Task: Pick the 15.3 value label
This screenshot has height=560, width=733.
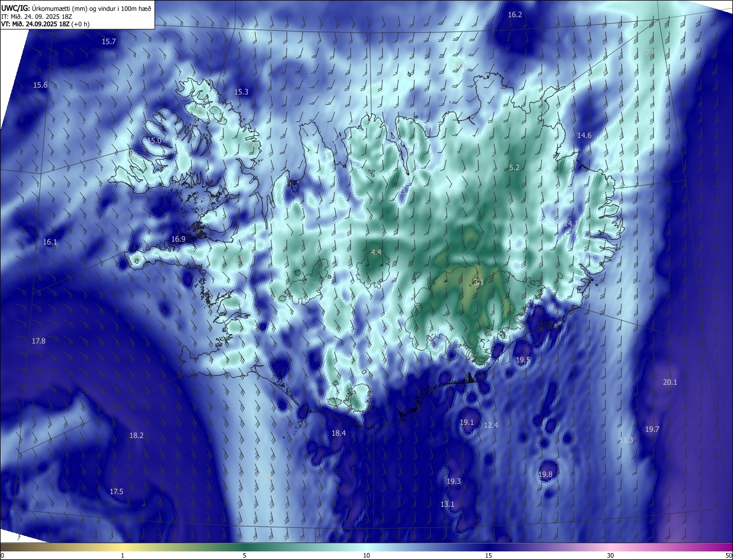Action: click(242, 92)
